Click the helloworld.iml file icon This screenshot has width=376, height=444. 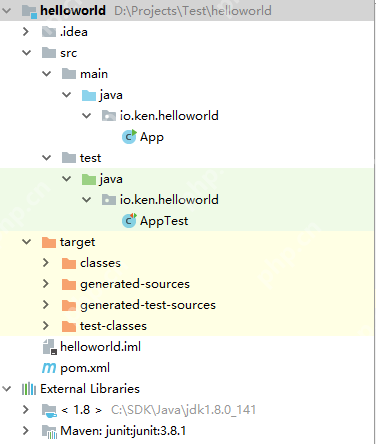click(50, 347)
